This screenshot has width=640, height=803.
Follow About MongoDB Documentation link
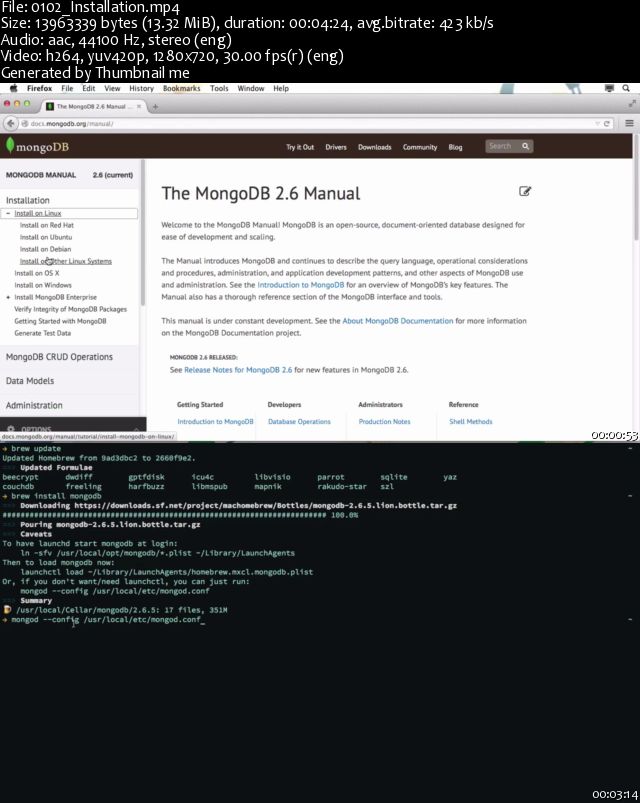pyautogui.click(x=397, y=321)
